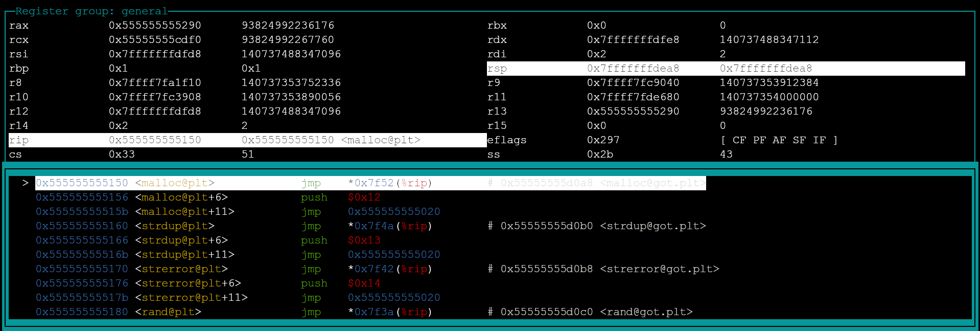Click the cs register value 0x33
The height and width of the screenshot is (331, 980).
(122, 155)
